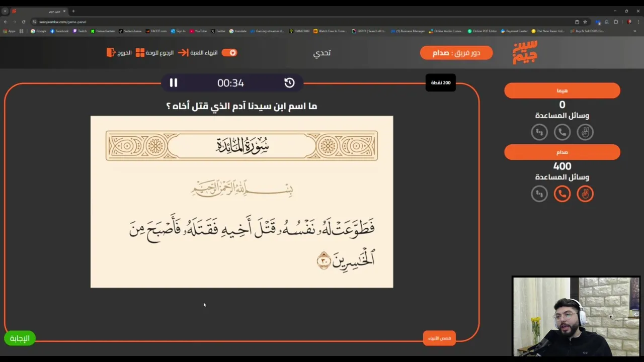644x362 pixels.
Task: Use هيما team's two-answers hand lifeline
Action: (x=585, y=132)
